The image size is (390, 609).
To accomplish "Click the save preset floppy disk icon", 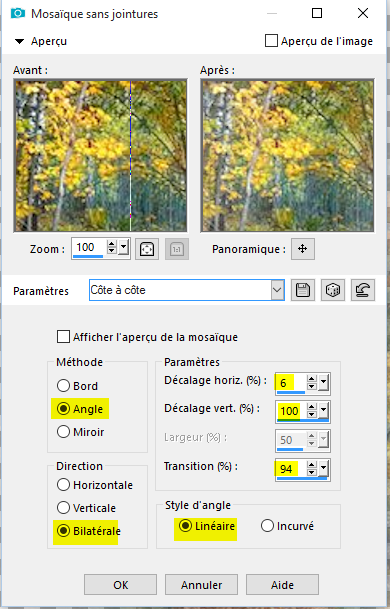I will [x=303, y=290].
